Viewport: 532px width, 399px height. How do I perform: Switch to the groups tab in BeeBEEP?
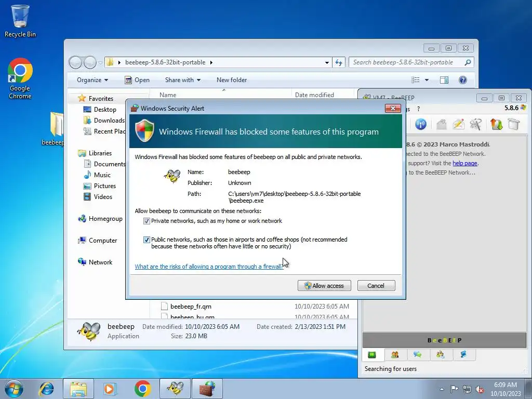(x=441, y=355)
